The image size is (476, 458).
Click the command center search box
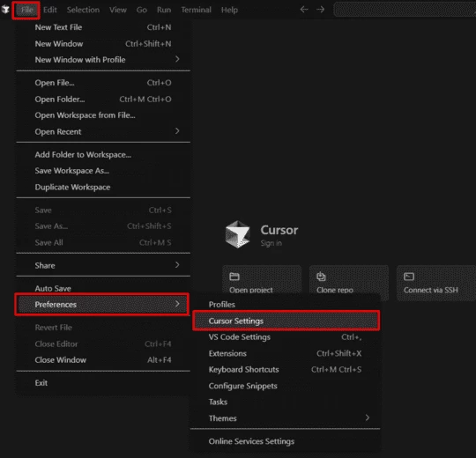pyautogui.click(x=405, y=10)
